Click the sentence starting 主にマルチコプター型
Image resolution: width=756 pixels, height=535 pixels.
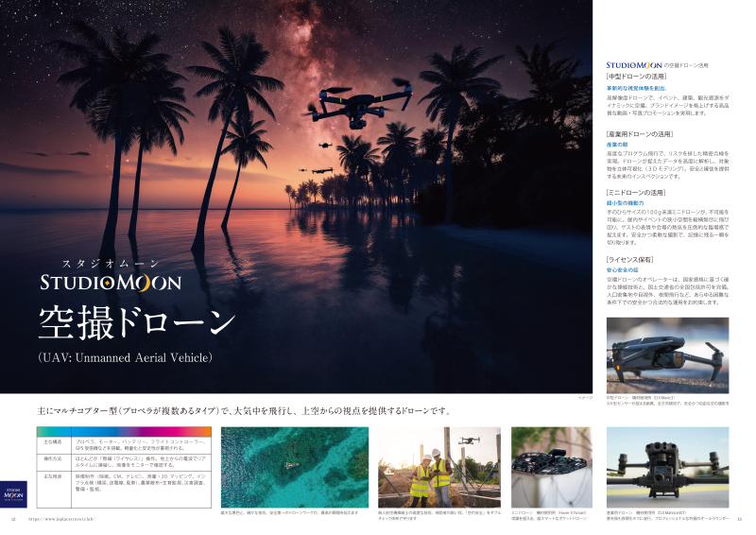click(x=245, y=411)
